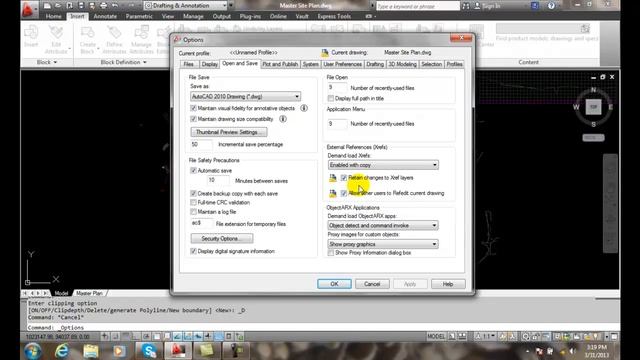The image size is (640, 360).
Task: Enable Full-time CRC validation
Action: pos(193,202)
